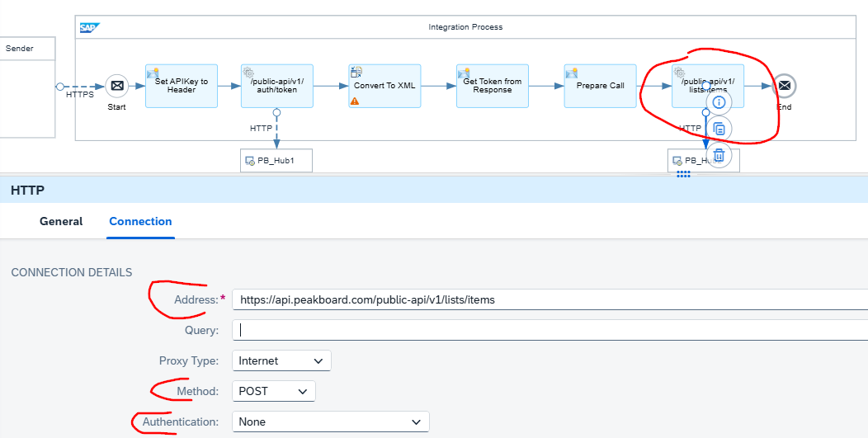This screenshot has width=868, height=438.
Task: Click the information icon on the HTTP adapter
Action: tap(719, 102)
